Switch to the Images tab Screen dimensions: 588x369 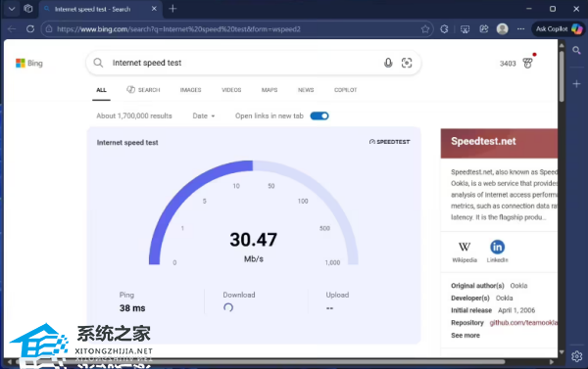(190, 90)
